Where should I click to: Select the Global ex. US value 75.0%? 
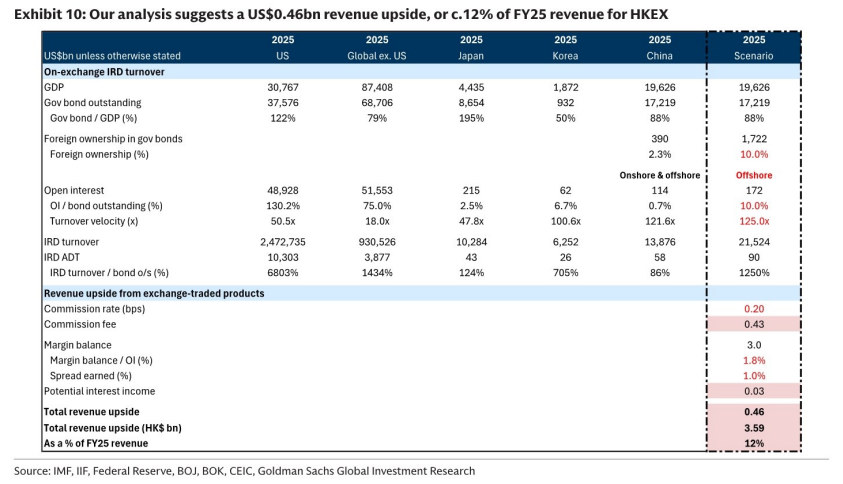coord(377,206)
